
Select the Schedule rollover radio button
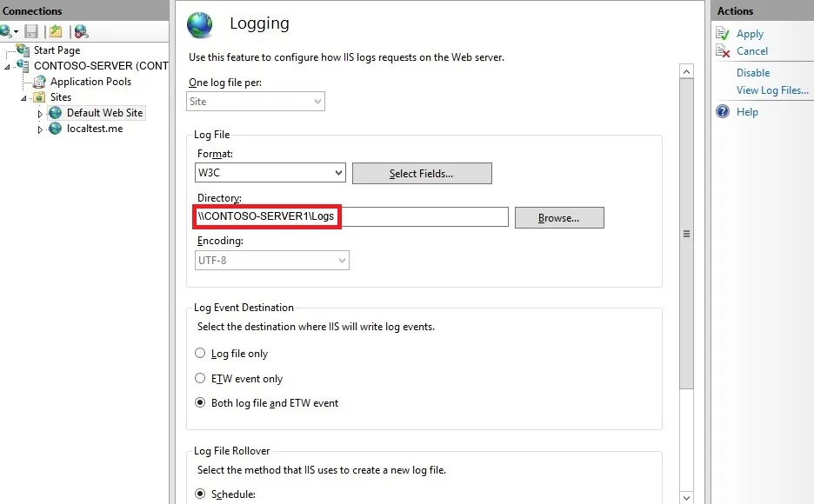coord(200,494)
